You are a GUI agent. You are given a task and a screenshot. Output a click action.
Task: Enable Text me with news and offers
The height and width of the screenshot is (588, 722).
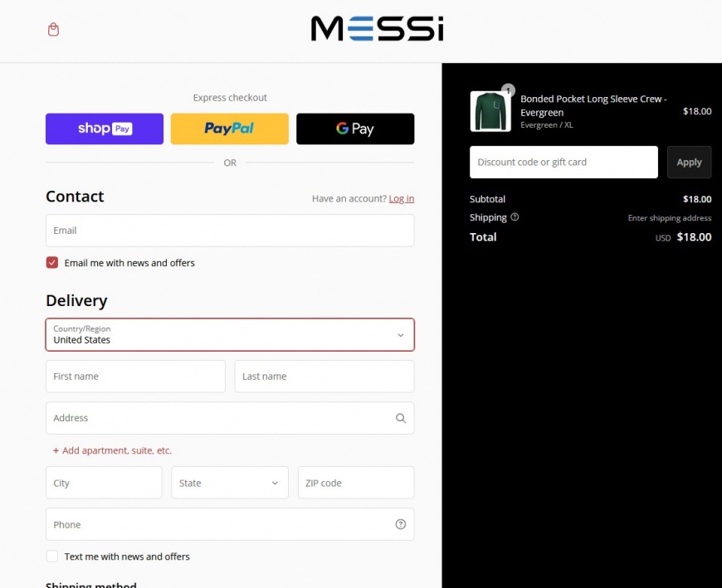52,556
